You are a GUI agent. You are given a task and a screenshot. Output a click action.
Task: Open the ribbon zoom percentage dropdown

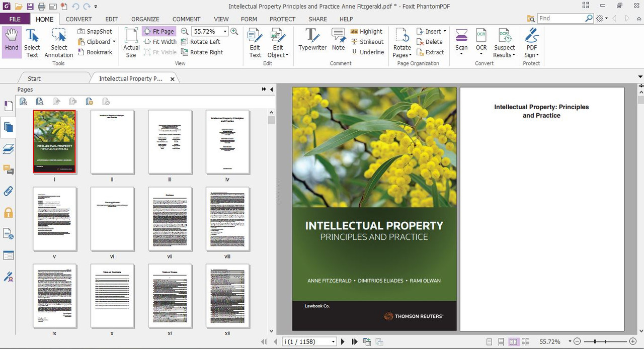pos(225,31)
